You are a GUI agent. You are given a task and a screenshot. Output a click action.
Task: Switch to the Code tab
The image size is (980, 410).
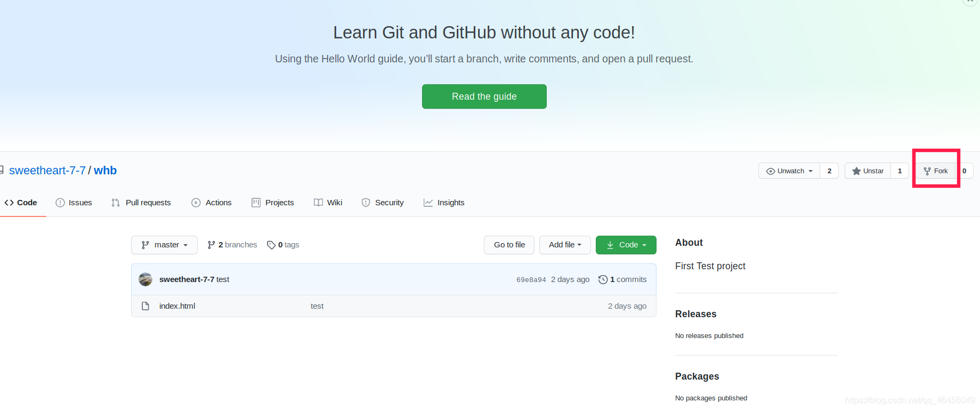click(x=21, y=203)
